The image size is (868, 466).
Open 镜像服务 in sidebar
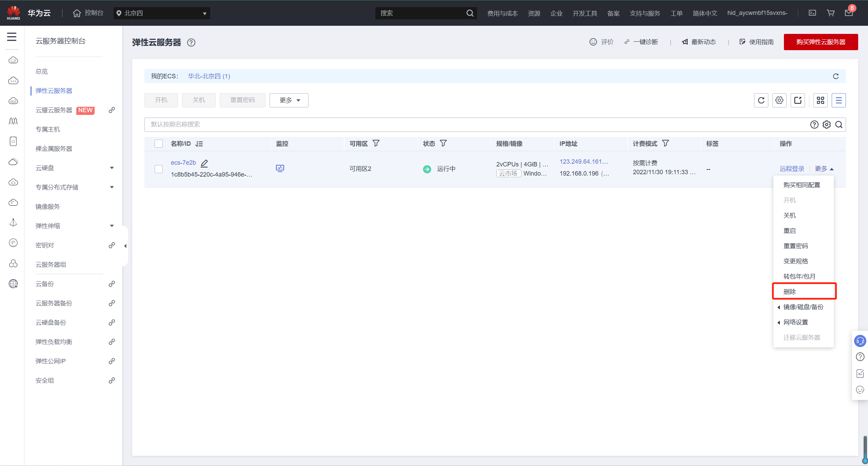click(48, 207)
